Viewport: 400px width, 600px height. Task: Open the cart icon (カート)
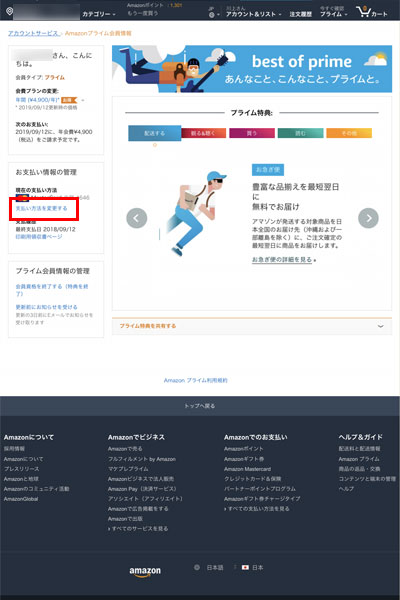pyautogui.click(x=371, y=12)
